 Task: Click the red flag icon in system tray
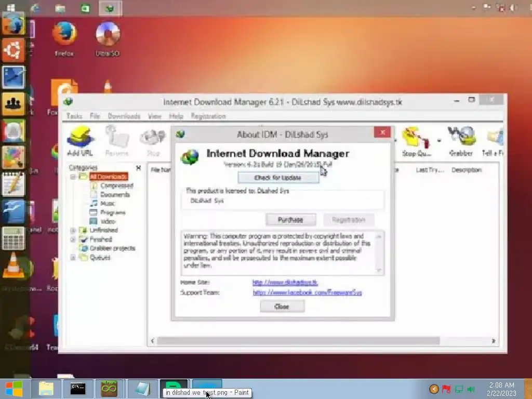point(446,389)
